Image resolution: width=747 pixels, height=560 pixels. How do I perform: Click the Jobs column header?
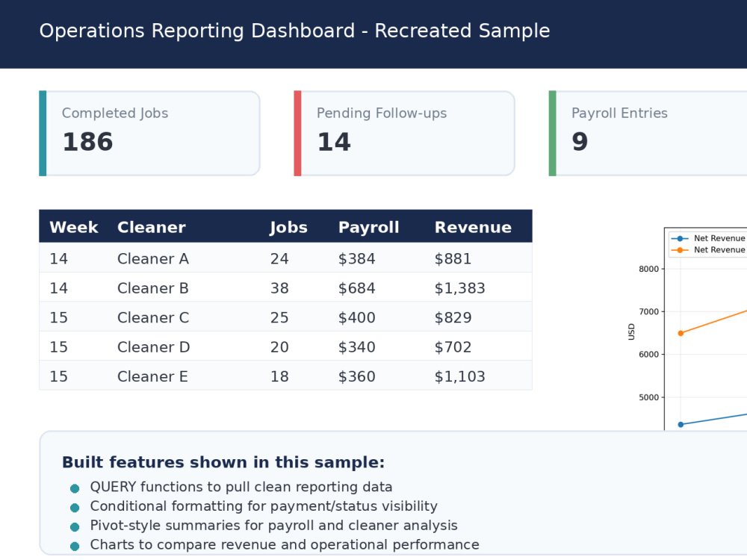click(x=288, y=227)
